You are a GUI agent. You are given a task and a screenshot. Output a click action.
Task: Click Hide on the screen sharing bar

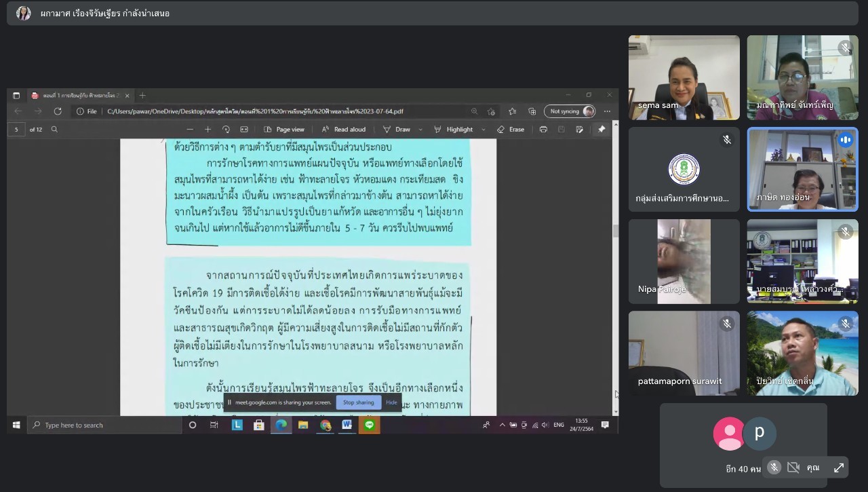coord(391,402)
